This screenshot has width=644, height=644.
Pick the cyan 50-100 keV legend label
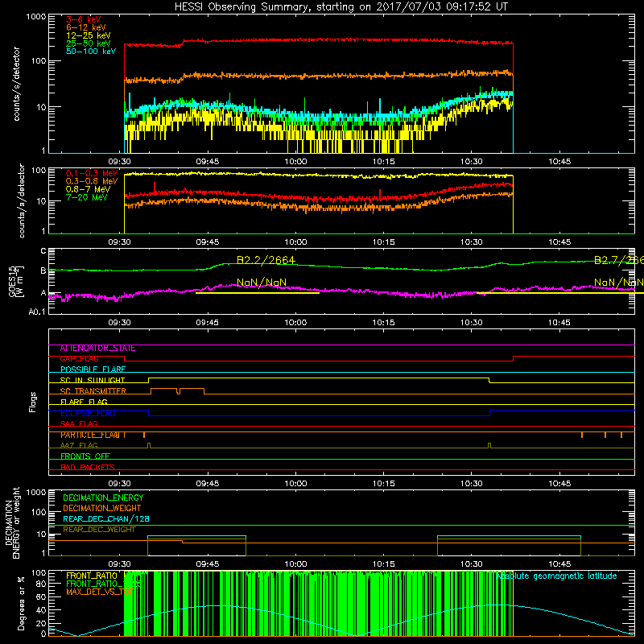point(91,52)
